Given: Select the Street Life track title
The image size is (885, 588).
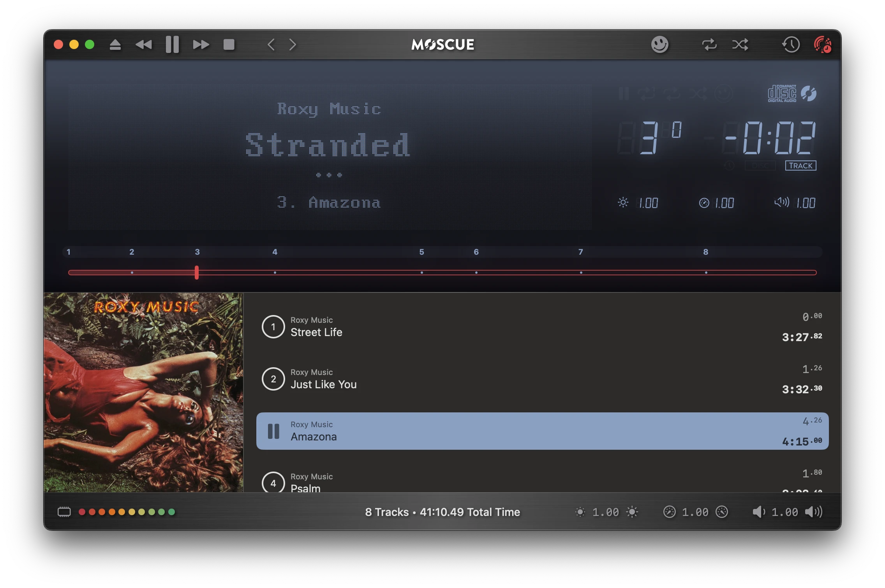Looking at the screenshot, I should pyautogui.click(x=316, y=332).
